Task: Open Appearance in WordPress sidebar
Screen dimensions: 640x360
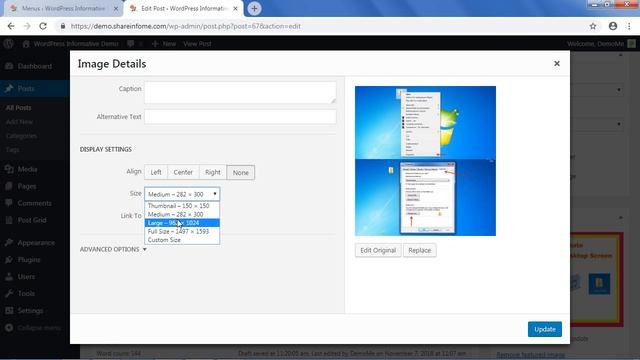Action: click(x=35, y=243)
